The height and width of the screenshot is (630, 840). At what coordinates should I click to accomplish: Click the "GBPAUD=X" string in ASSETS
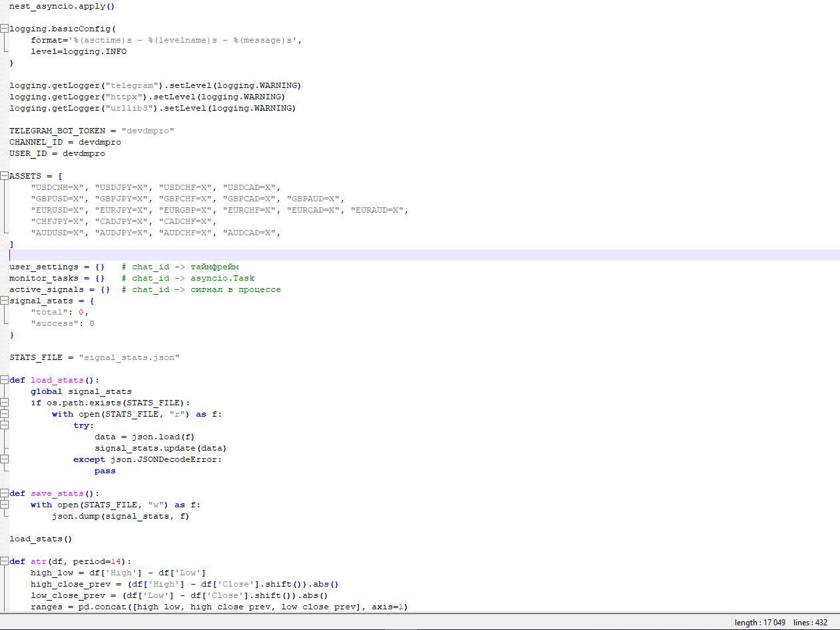click(313, 199)
